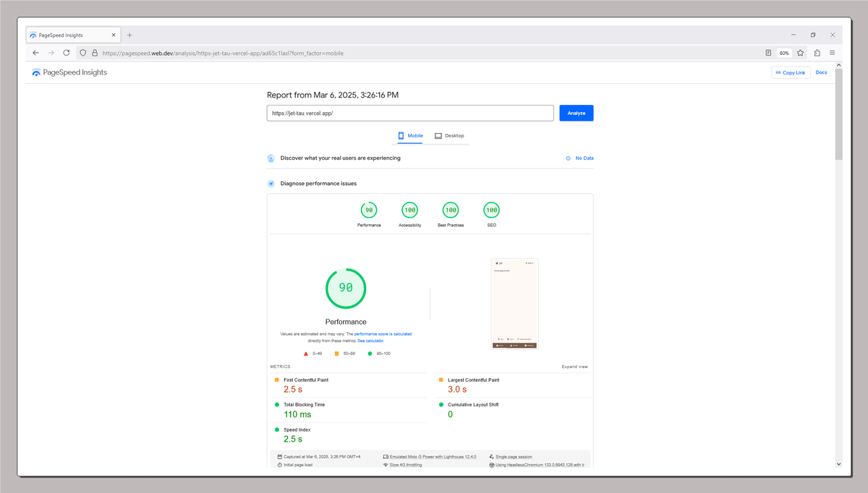
Task: Click the large Performance 90 gauge
Action: coord(346,288)
